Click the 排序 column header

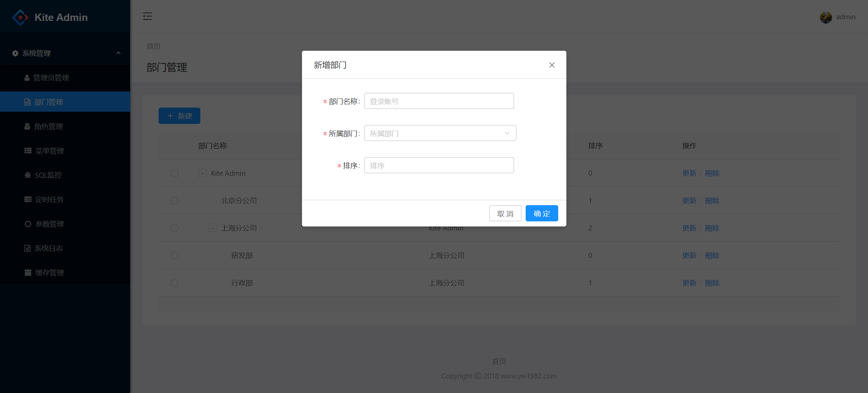[596, 146]
